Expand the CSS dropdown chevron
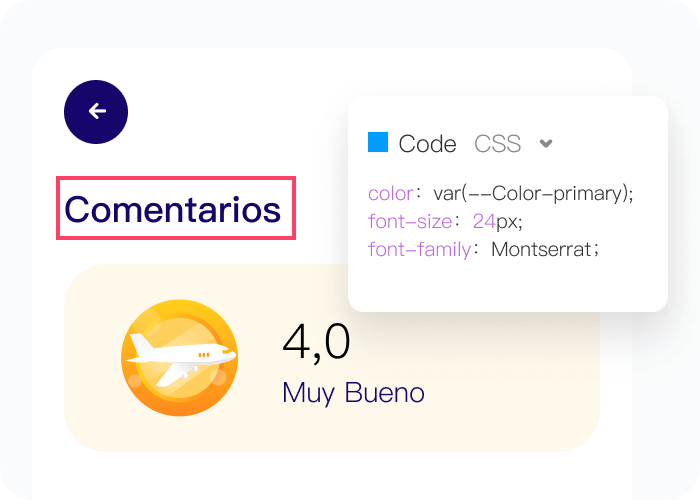The height and width of the screenshot is (500, 700). [x=546, y=143]
